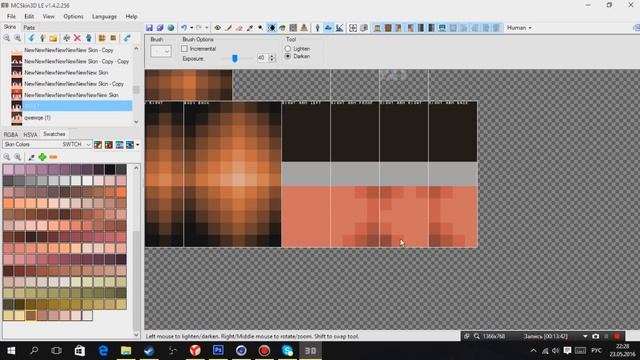Switch to hybrid split view icon
Screen dimensions: 640x360
(339, 28)
